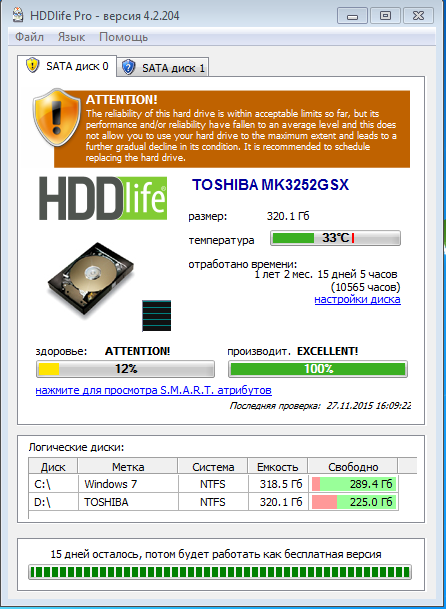This screenshot has height=609, width=446.
Task: Click the HDDlife app icon in title bar
Action: pos(18,16)
